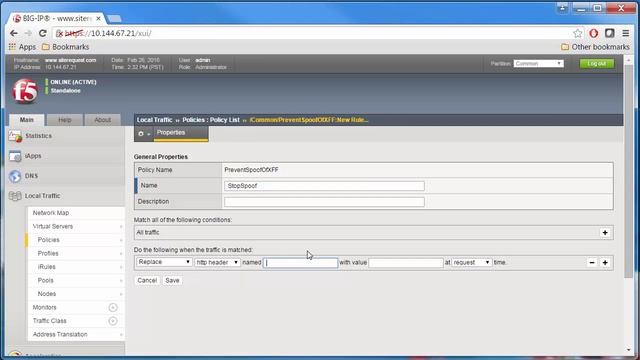Switch to the Help tab
The height and width of the screenshot is (360, 640).
(65, 120)
